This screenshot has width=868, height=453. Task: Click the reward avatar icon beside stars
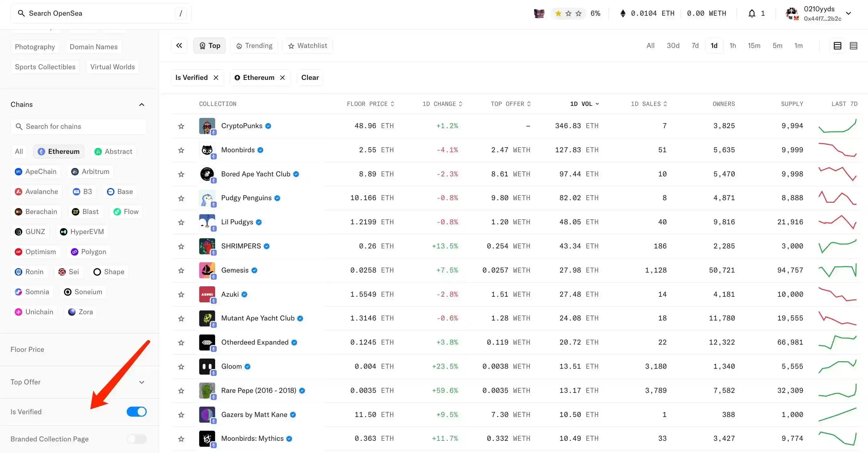539,13
